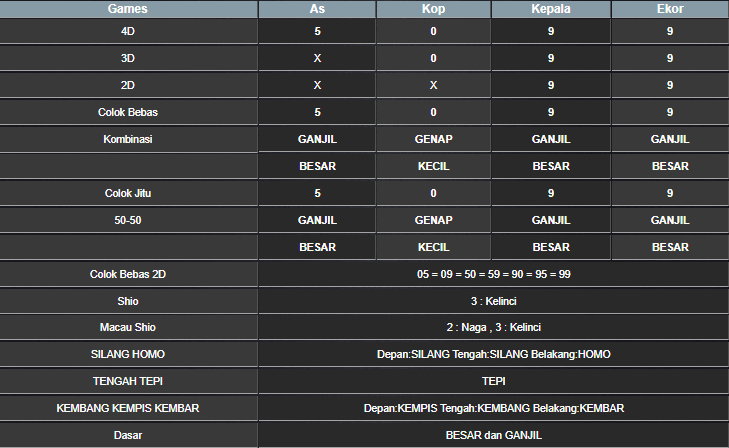Image resolution: width=729 pixels, height=448 pixels.
Task: Click GENAP in Kombinasi Kop cell
Action: click(x=433, y=139)
